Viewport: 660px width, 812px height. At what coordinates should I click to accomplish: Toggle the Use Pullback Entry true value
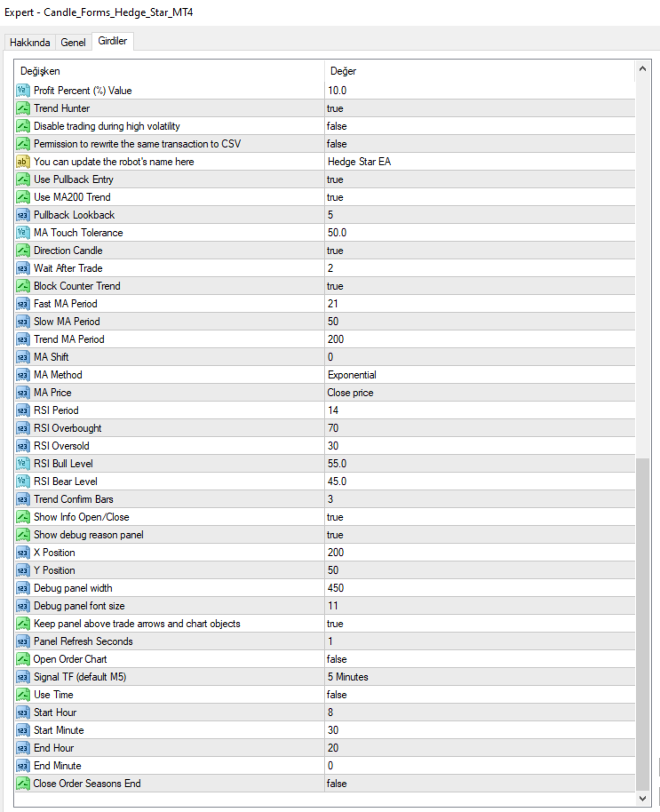480,179
